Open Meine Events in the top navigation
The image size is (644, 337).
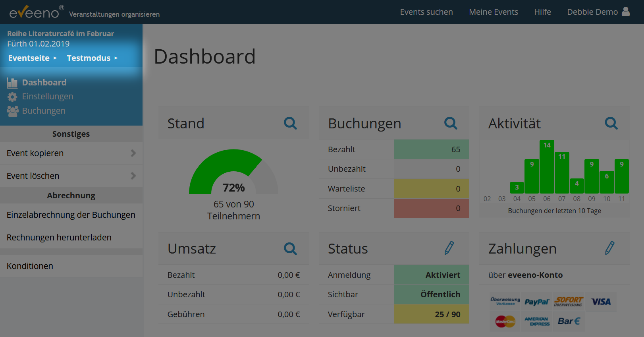pos(493,12)
